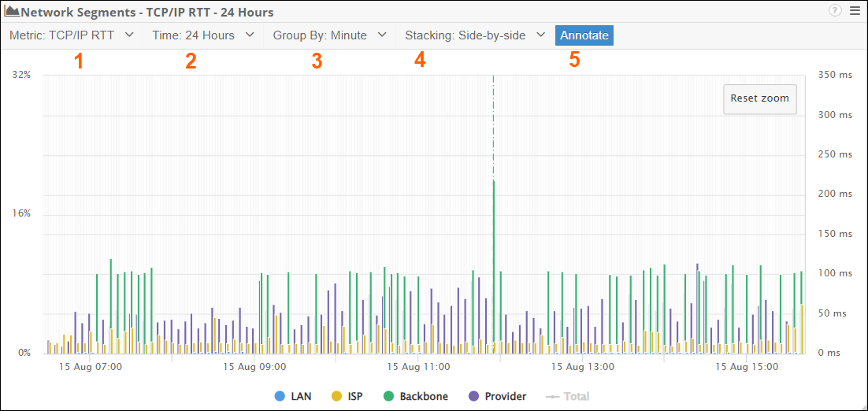Open the Group By: Minute dropdown
The image size is (868, 411).
(x=329, y=35)
